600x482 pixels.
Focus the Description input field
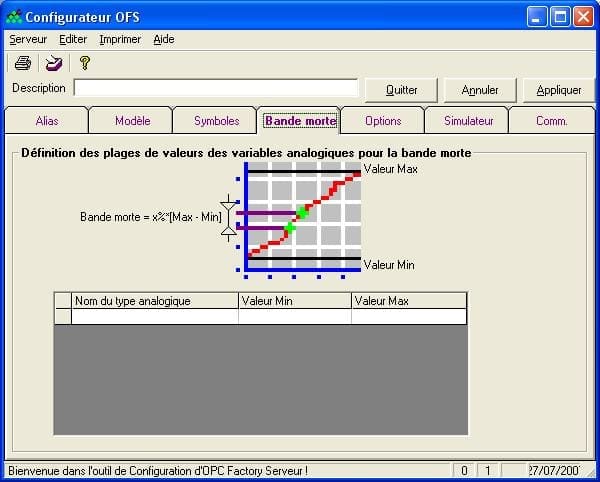(x=216, y=88)
